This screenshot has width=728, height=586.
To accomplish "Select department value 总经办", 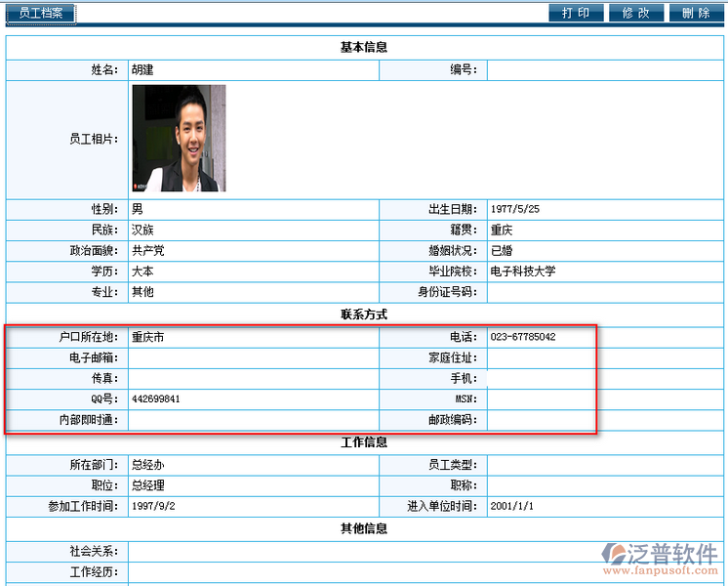I will click(x=148, y=465).
